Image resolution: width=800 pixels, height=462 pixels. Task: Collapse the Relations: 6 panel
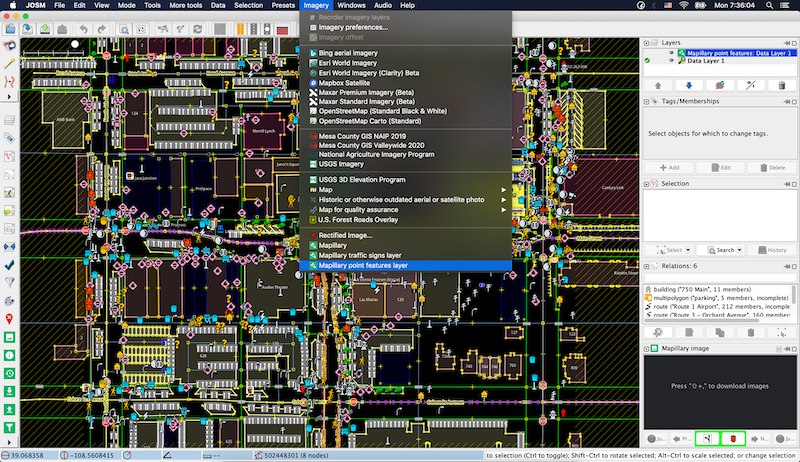646,266
